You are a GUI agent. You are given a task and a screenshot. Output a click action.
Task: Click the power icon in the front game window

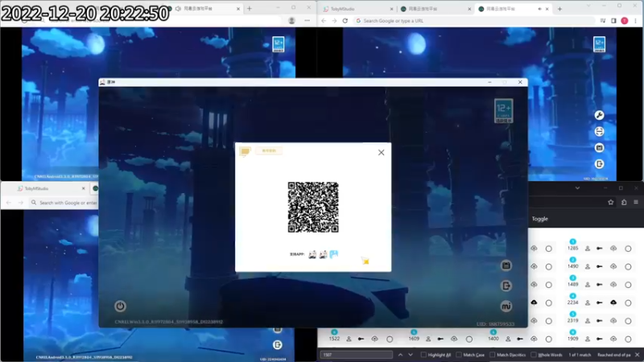point(120,306)
